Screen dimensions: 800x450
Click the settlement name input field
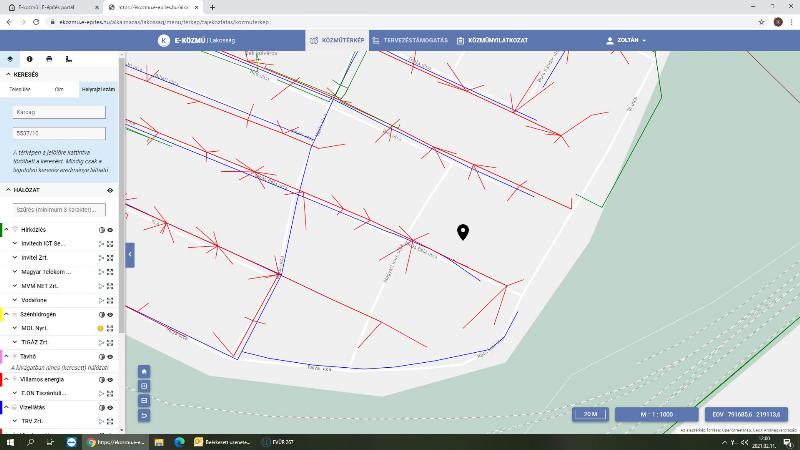point(59,112)
